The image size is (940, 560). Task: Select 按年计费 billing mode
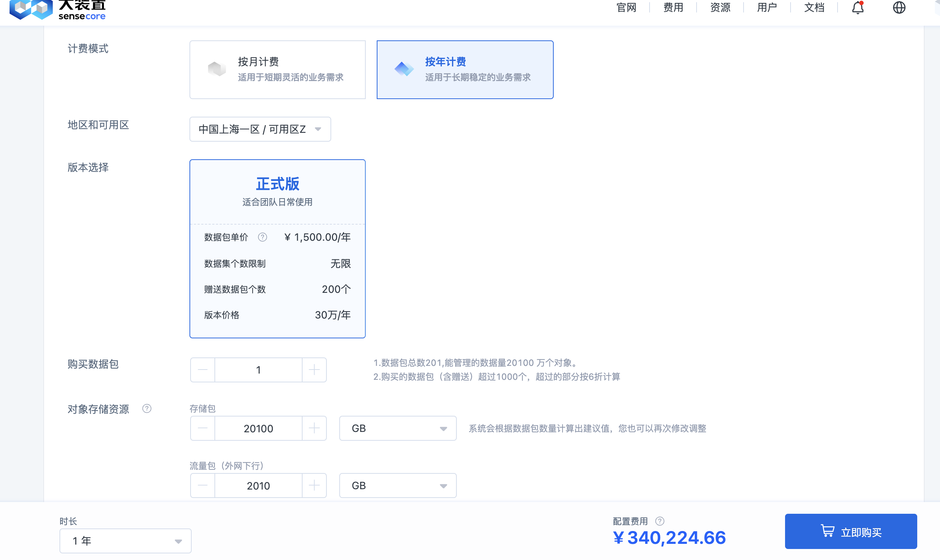465,70
